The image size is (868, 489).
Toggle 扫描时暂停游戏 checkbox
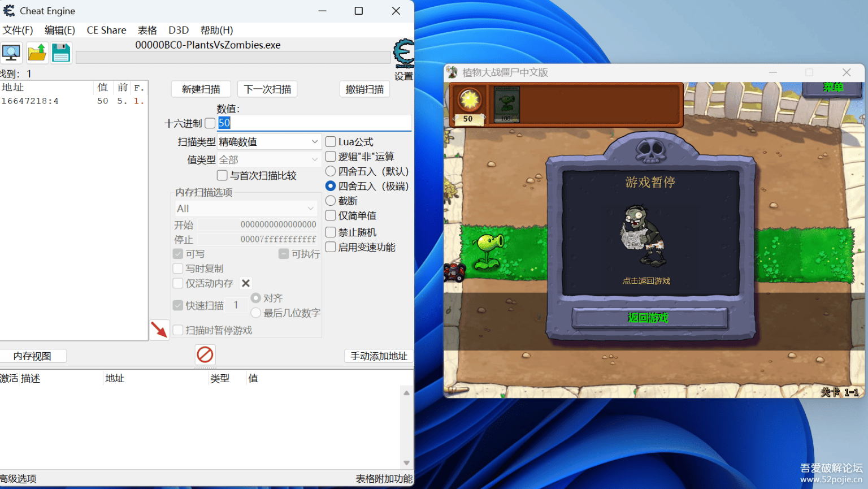[x=178, y=330]
